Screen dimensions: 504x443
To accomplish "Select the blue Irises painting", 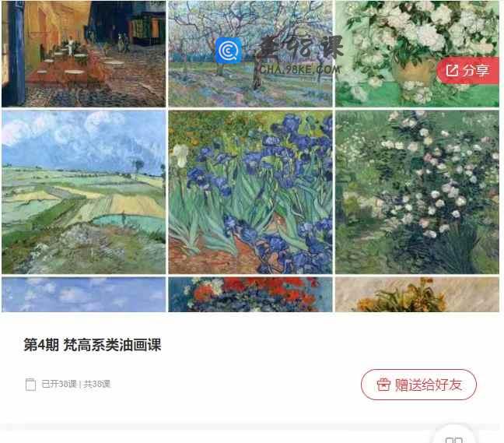I will (250, 192).
